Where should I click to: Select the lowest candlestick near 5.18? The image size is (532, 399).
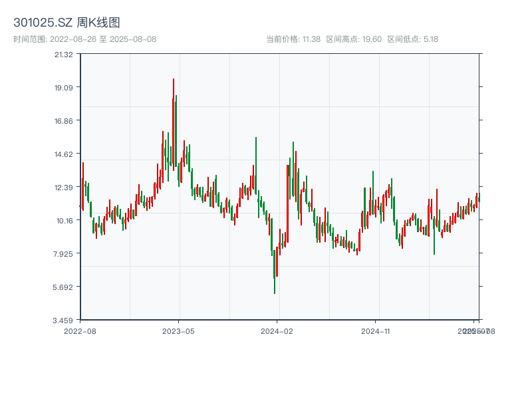[x=275, y=287]
